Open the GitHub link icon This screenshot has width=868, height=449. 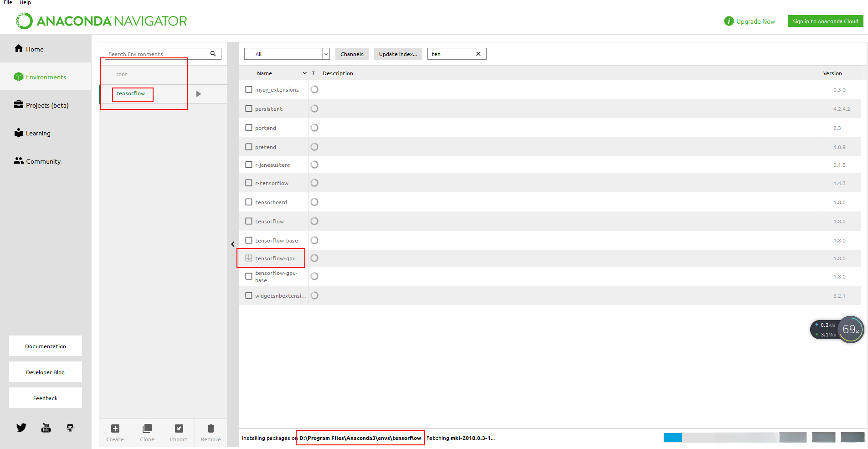[x=70, y=428]
